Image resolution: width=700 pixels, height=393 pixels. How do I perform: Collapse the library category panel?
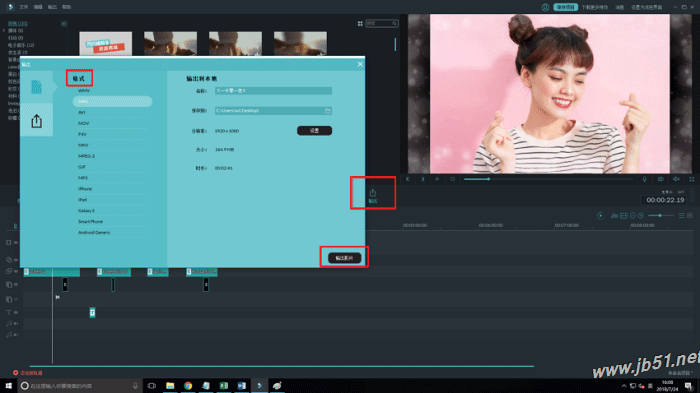point(64,24)
